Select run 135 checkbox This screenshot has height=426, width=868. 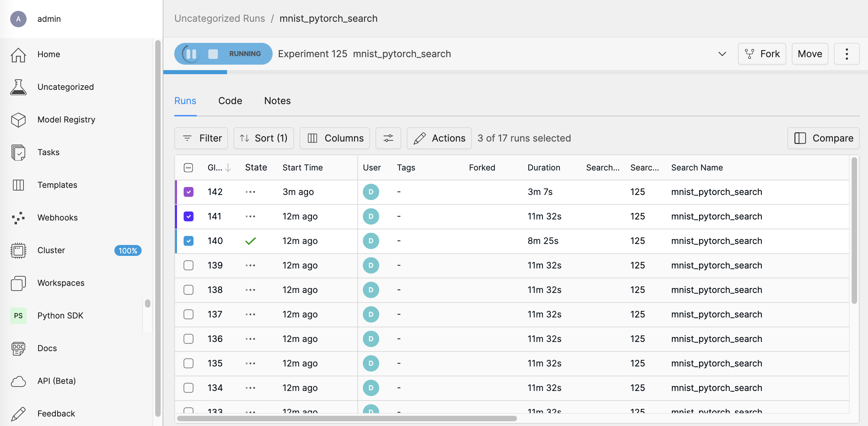click(189, 363)
